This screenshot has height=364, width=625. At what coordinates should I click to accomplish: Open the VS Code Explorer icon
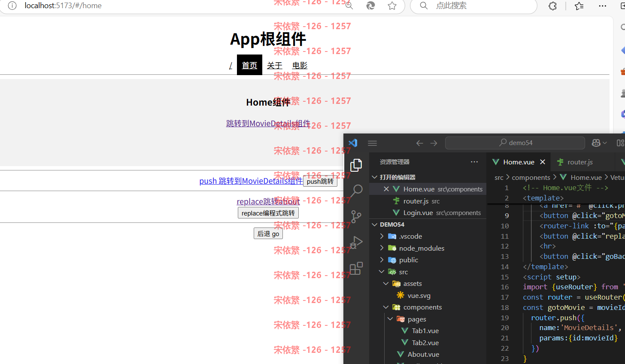(x=356, y=165)
